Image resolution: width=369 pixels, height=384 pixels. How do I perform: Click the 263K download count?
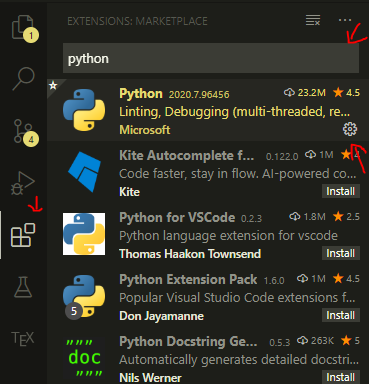click(x=315, y=341)
